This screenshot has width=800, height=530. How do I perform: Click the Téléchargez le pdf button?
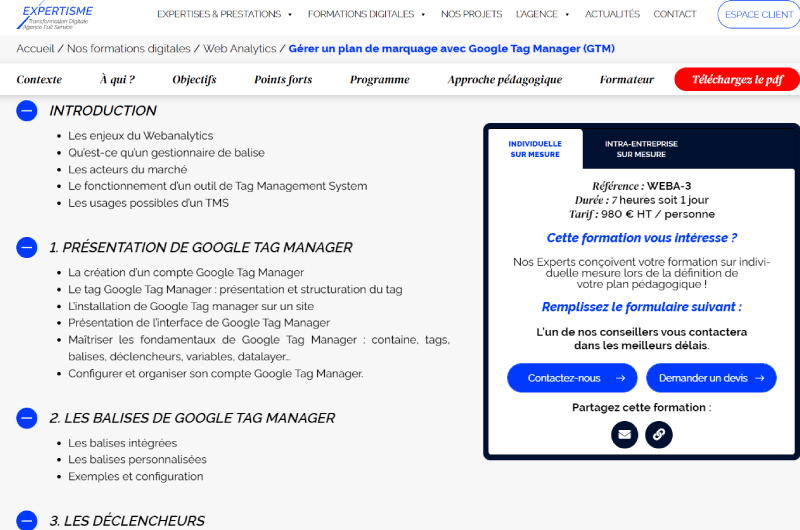(x=737, y=80)
